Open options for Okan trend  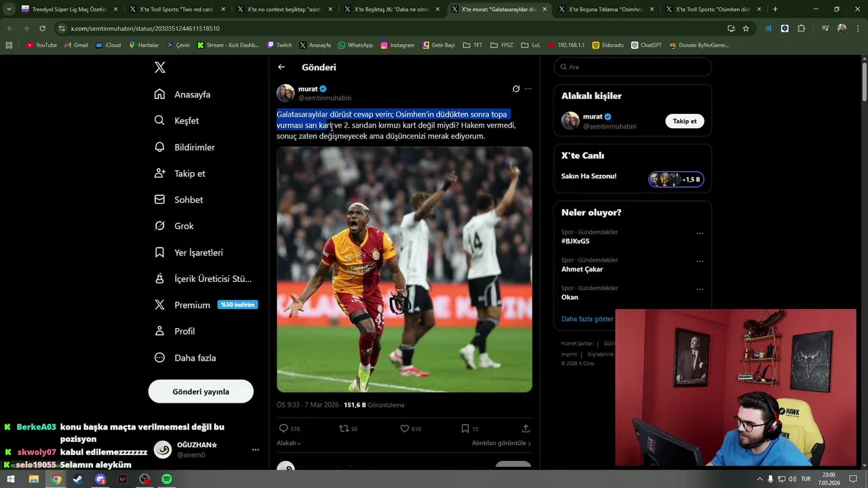coord(700,289)
